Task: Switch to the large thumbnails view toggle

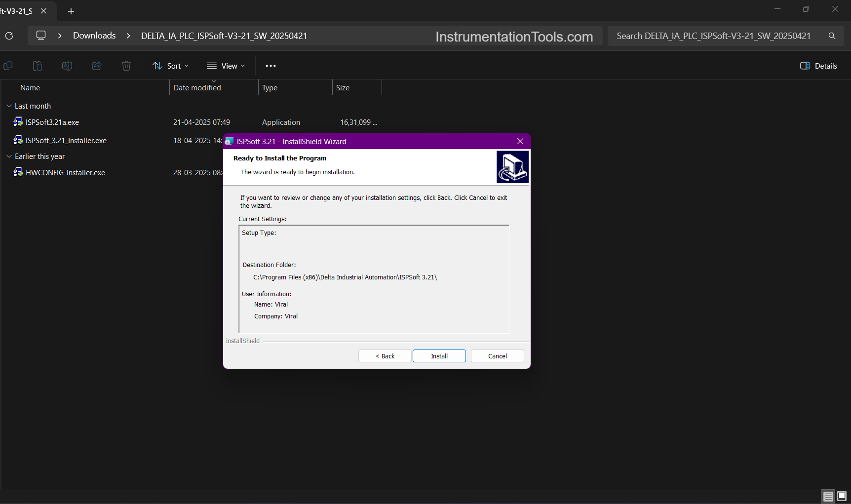Action: [x=842, y=496]
